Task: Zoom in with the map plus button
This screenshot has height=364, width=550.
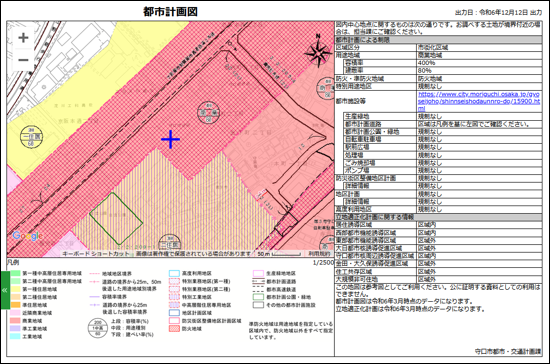Action: (24, 38)
